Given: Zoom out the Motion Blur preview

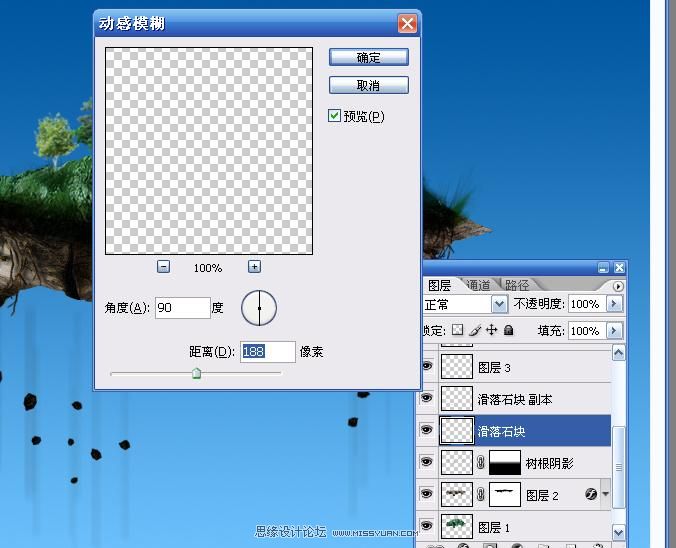Looking at the screenshot, I should click(x=163, y=267).
